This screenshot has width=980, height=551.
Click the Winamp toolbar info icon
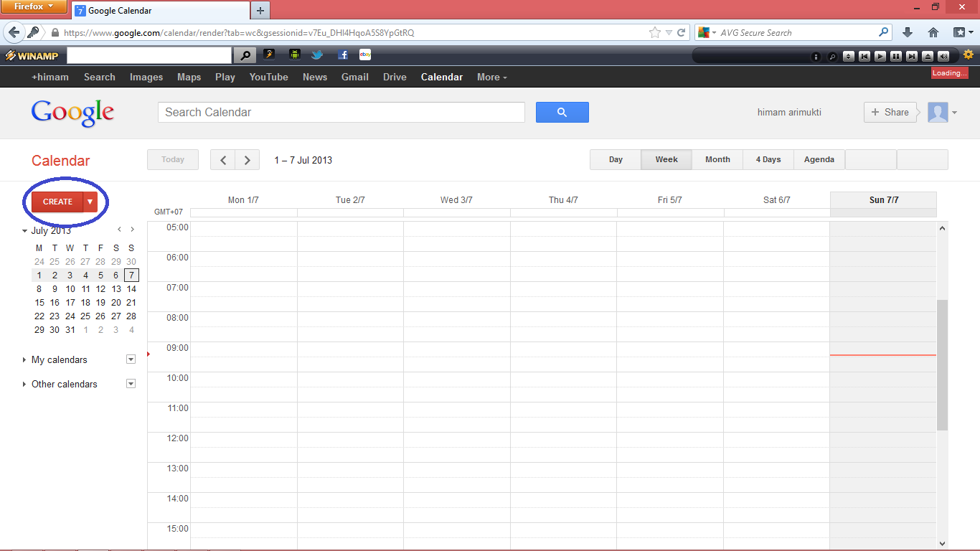pyautogui.click(x=816, y=56)
